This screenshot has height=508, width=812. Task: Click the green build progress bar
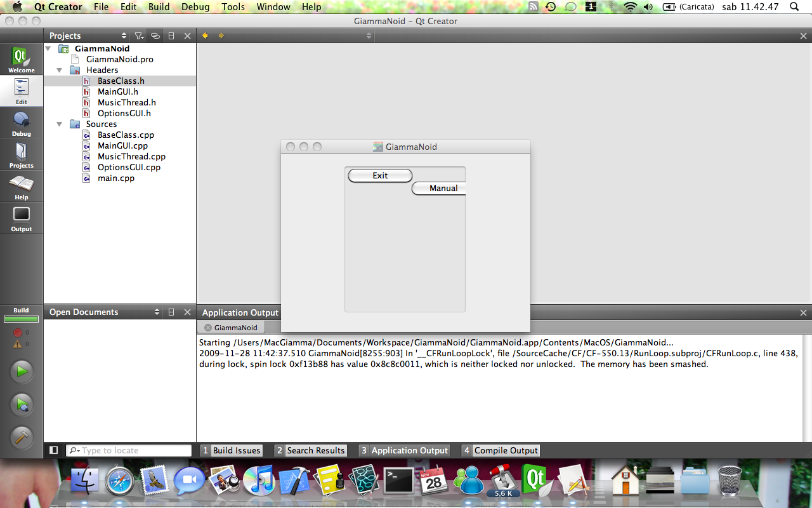[x=21, y=319]
